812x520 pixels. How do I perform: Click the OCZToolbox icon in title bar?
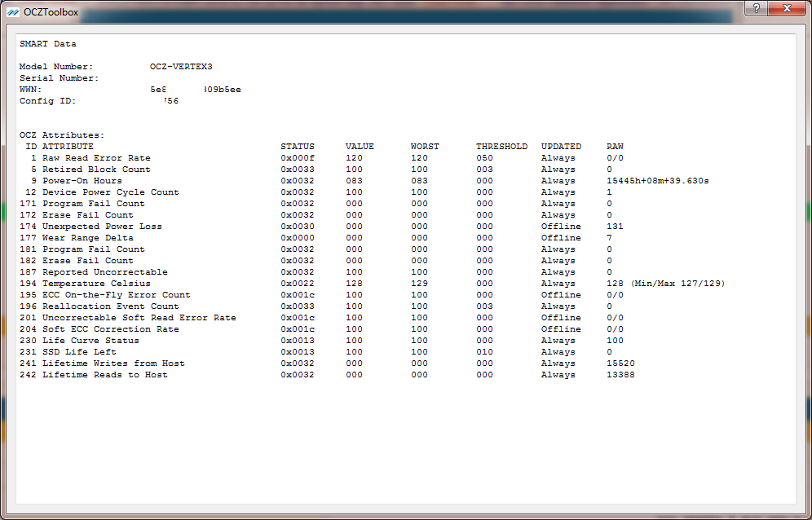point(12,11)
